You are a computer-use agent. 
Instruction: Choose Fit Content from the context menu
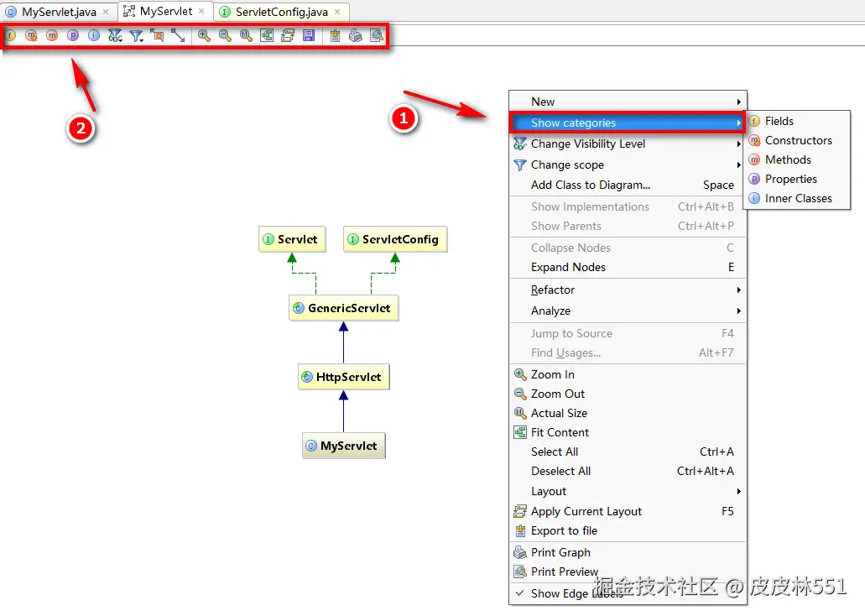coord(628,432)
